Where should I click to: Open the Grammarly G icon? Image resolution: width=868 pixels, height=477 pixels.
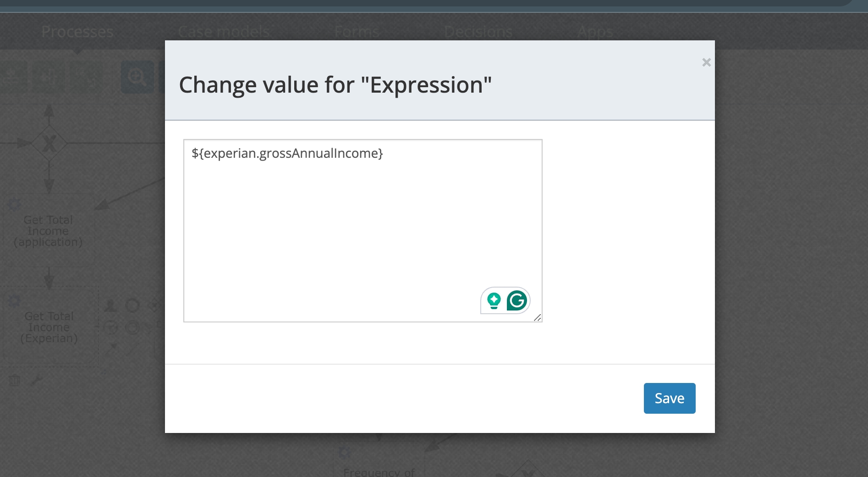[517, 301]
